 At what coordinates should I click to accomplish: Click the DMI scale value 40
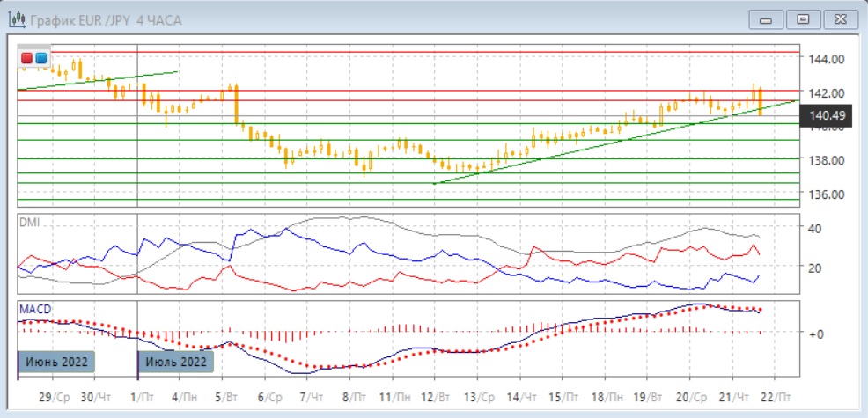point(814,228)
